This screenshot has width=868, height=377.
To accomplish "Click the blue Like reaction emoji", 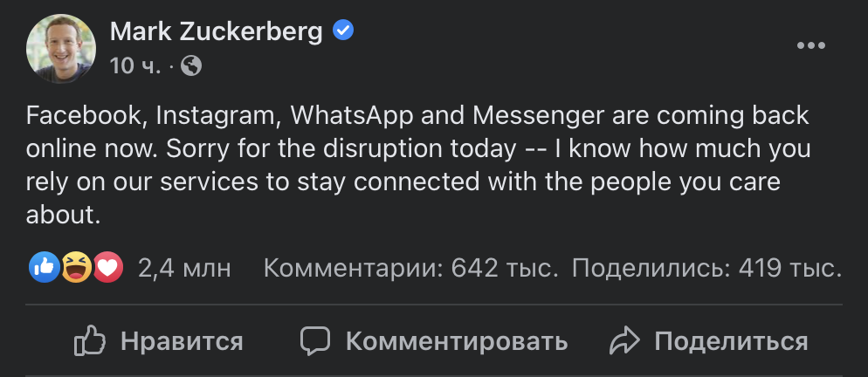I will pyautogui.click(x=45, y=268).
